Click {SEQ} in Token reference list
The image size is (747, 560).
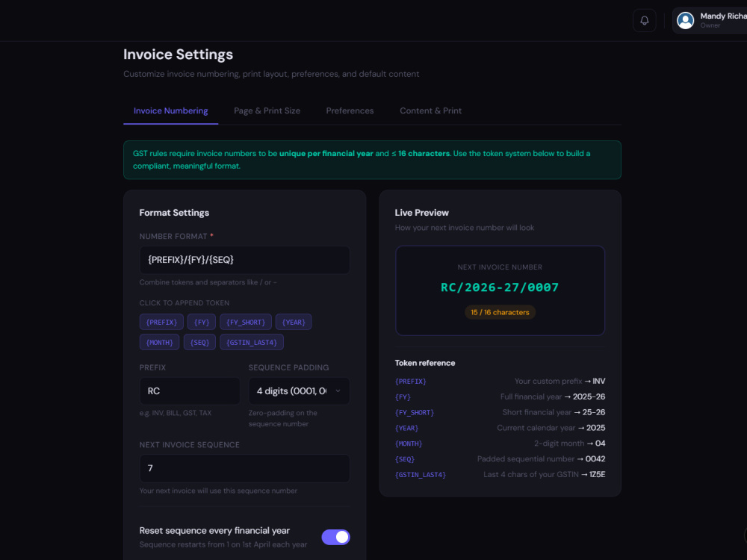coord(404,459)
